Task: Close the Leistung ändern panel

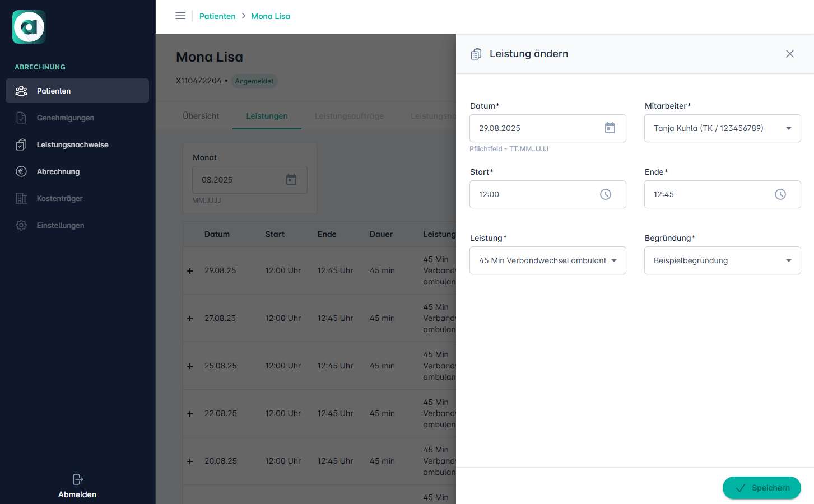Action: click(789, 54)
